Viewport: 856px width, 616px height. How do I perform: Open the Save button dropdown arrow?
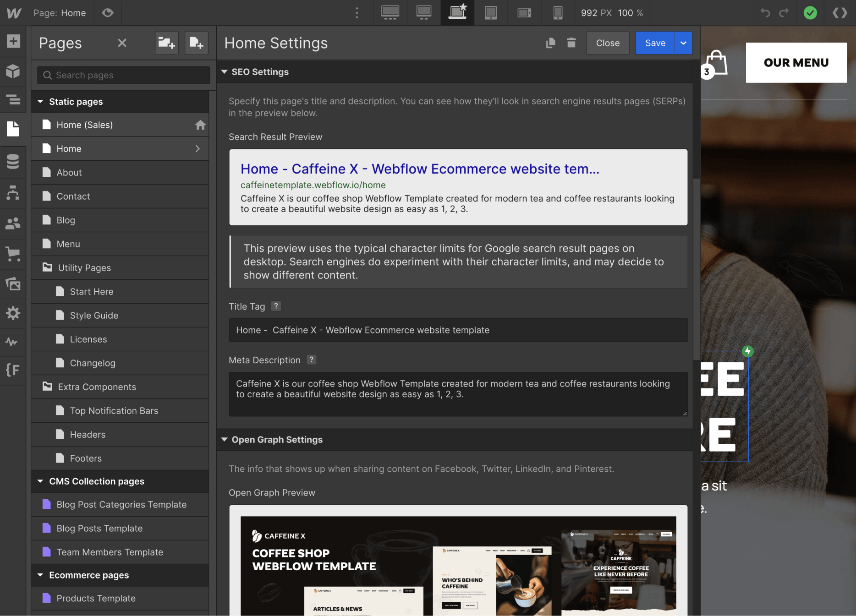click(x=683, y=43)
